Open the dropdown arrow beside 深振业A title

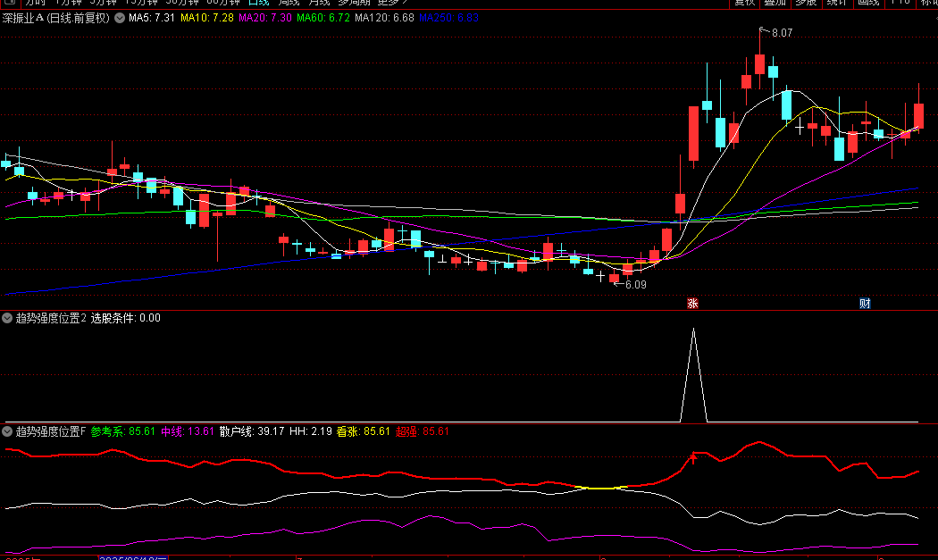point(120,18)
